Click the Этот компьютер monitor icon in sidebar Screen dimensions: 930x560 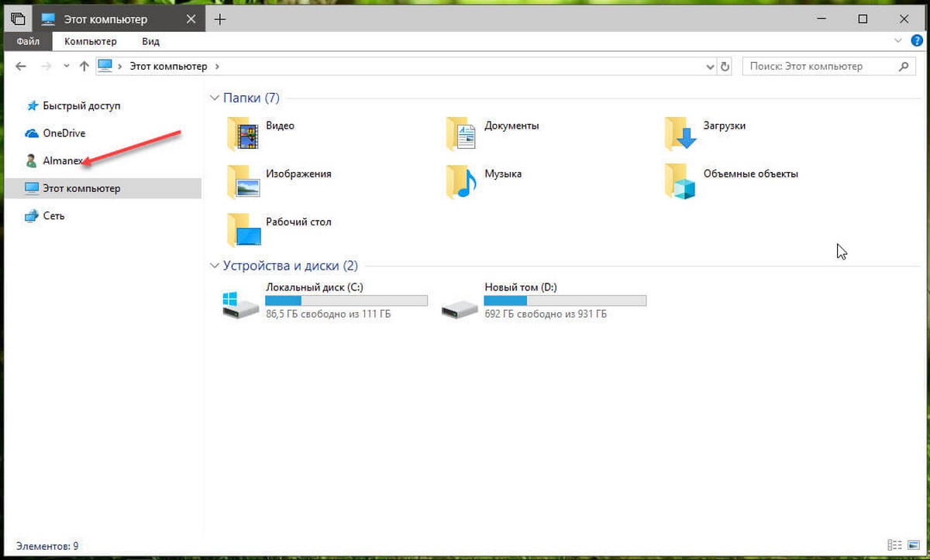point(32,188)
